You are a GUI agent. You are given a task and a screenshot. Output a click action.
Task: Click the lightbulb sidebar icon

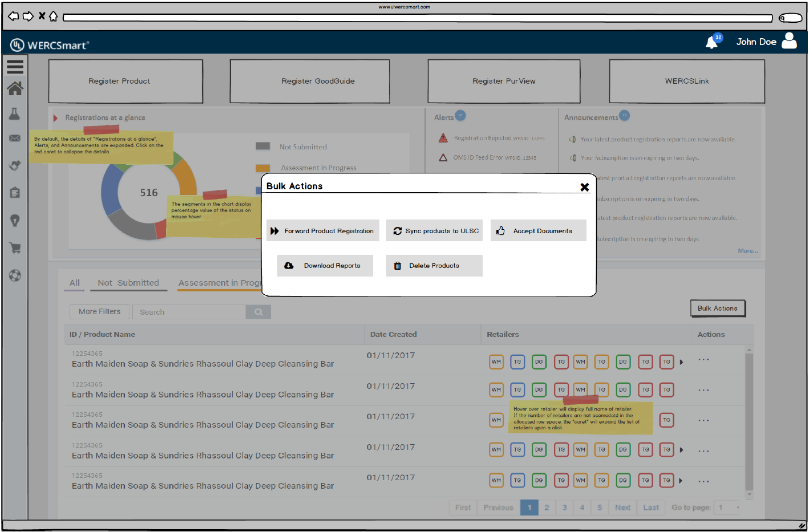pos(15,221)
